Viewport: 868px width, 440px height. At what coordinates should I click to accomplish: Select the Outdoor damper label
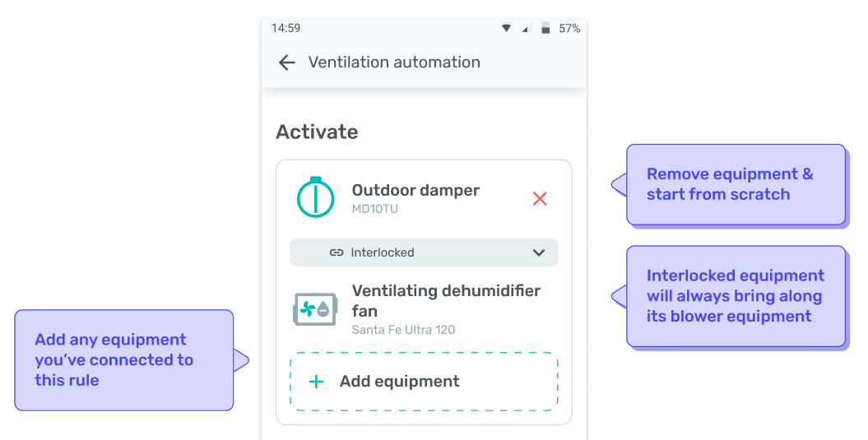tap(415, 190)
